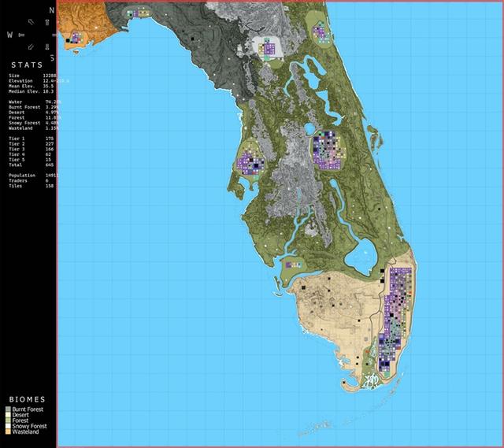Select the Desert percentage stat
This screenshot has width=504, height=448.
pos(34,113)
